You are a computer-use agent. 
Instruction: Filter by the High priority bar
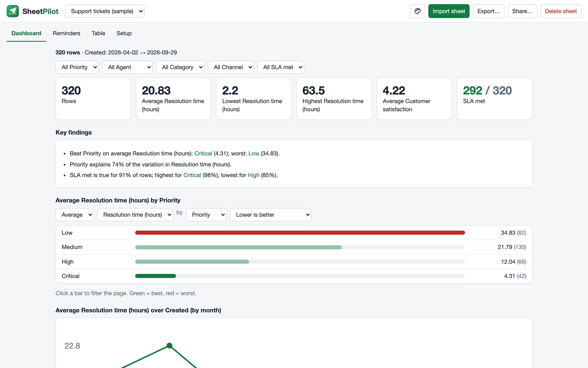tap(192, 262)
